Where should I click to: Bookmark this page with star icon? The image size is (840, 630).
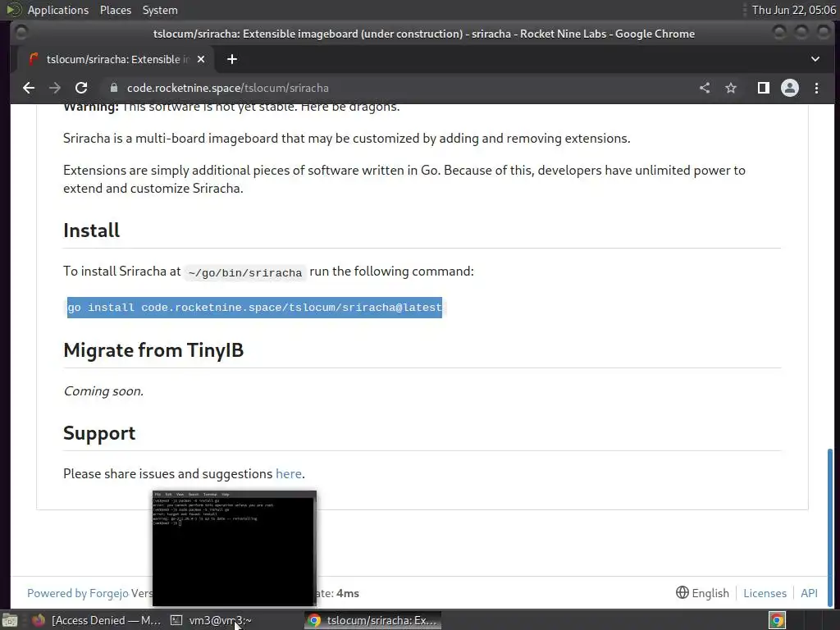[x=731, y=88]
